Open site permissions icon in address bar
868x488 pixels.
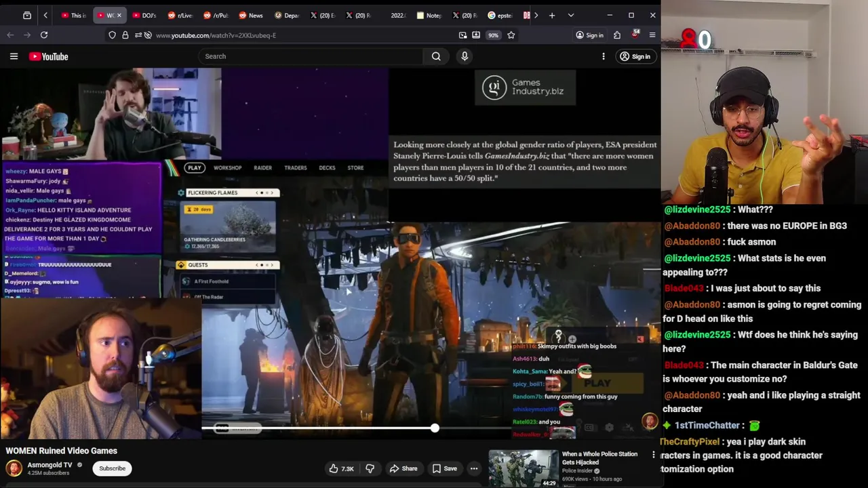coord(138,35)
